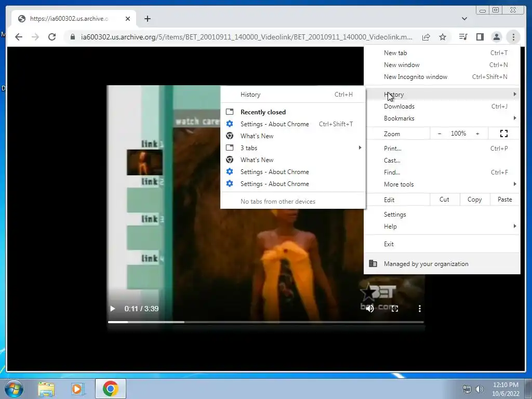Viewport: 532px width, 399px height.
Task: Close the archive.org tab
Action: (x=128, y=19)
